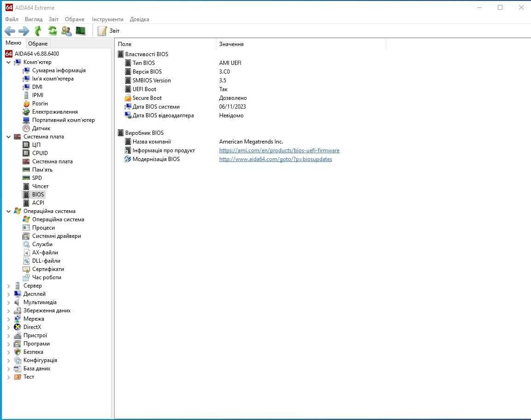Click the Forward navigation arrow icon
The image size is (531, 420).
(23, 31)
